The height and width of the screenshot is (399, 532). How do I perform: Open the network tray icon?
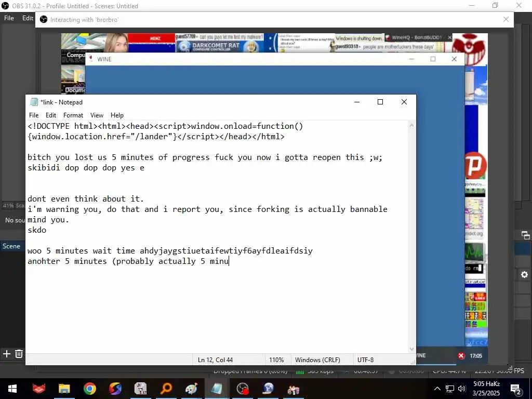(449, 389)
